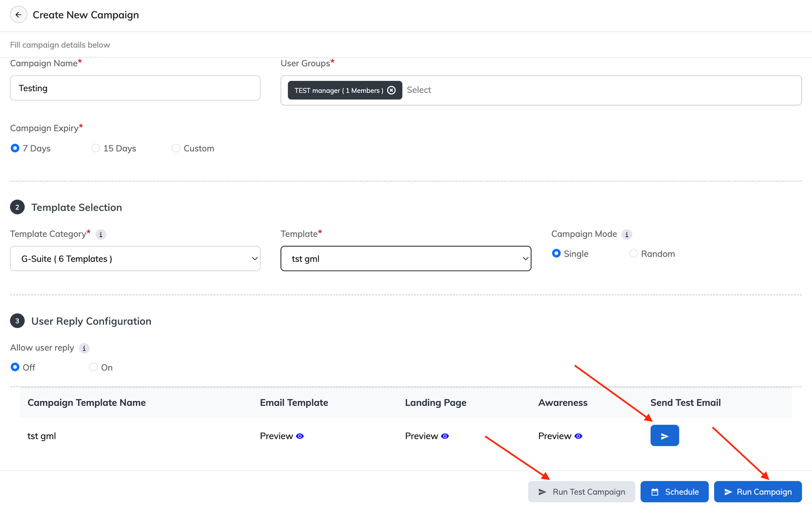812x513 pixels.
Task: Open the Email Template preview eye icon
Action: pos(300,436)
